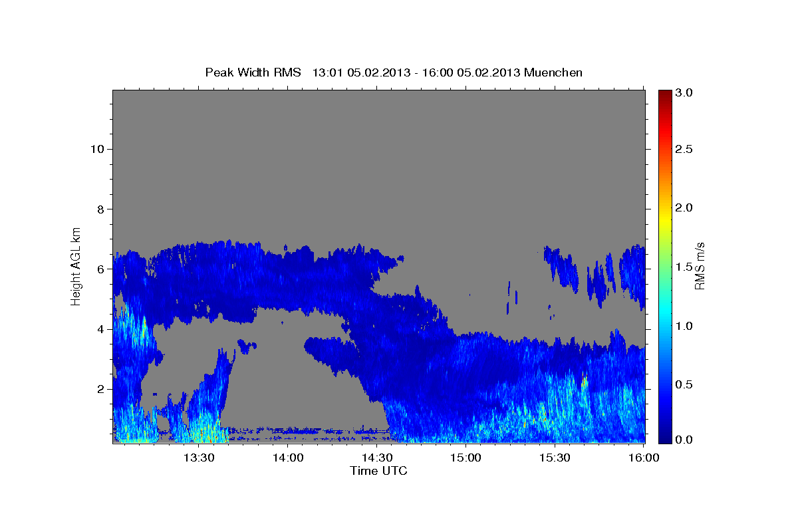Click the 14:30 time tick label

377,458
